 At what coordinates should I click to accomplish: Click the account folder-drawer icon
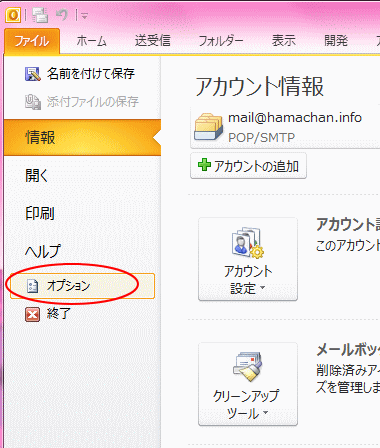click(208, 127)
